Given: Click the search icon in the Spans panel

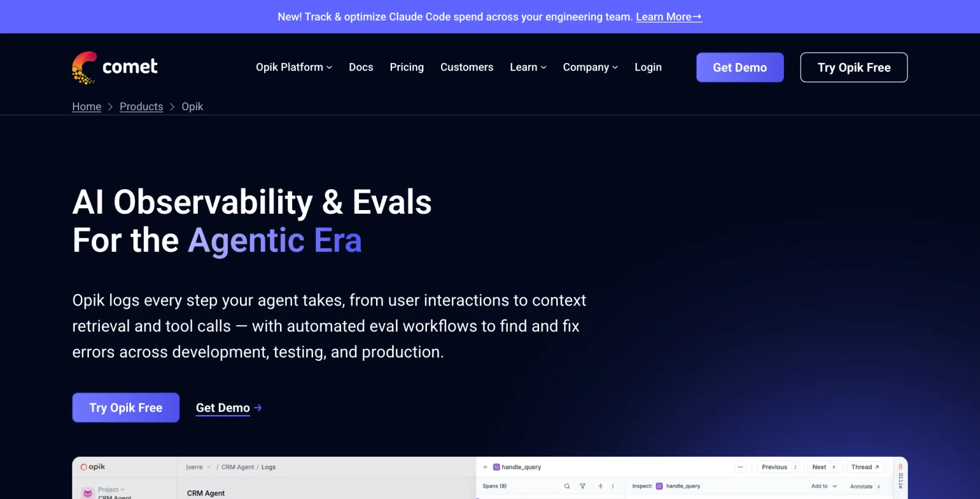Looking at the screenshot, I should pyautogui.click(x=567, y=486).
